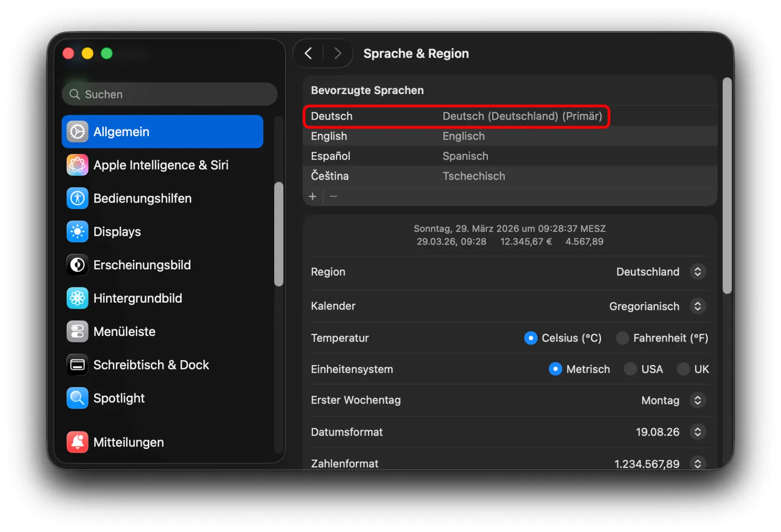Go back using the left chevron button
This screenshot has height=532, width=781.
tap(308, 53)
